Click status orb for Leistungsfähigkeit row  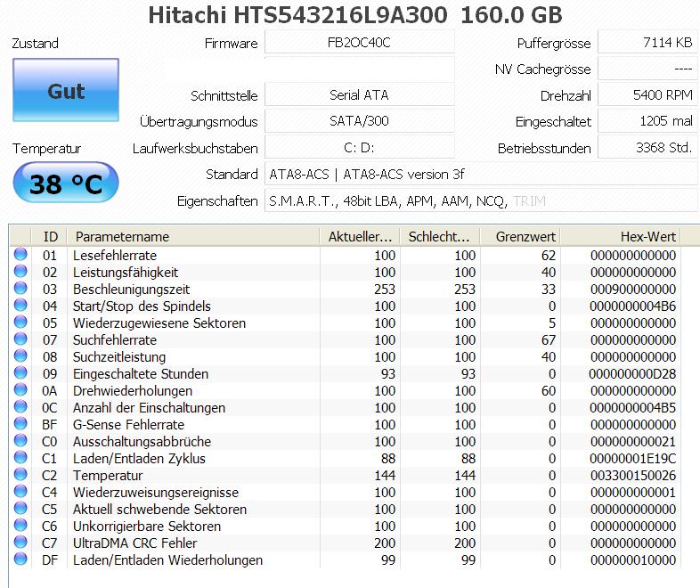tap(20, 271)
